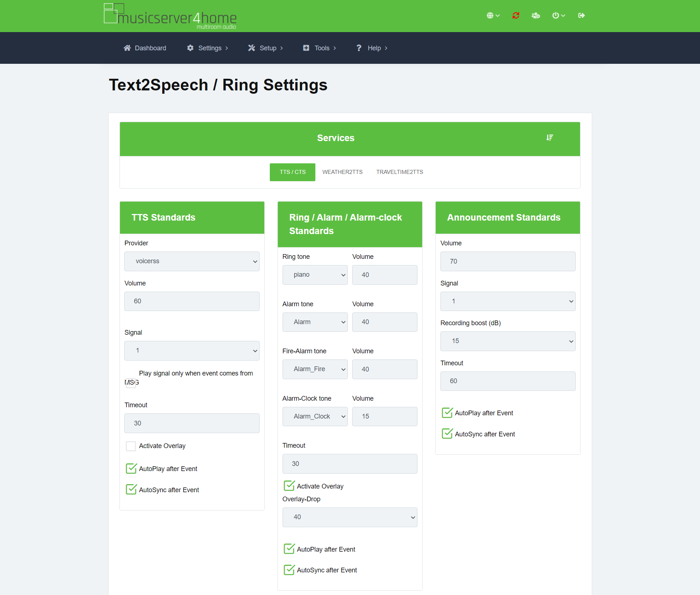Click the Announcement Volume field showing 70
This screenshot has width=700, height=595.
pyautogui.click(x=507, y=261)
